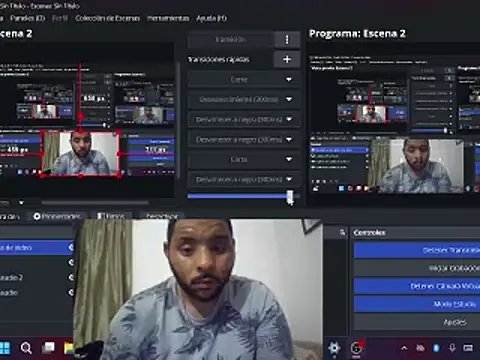Click OBS Studio icon on taskbar

(356, 348)
